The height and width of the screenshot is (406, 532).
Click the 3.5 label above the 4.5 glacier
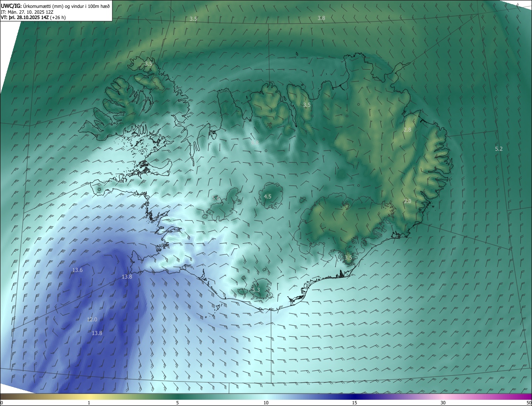tap(307, 105)
